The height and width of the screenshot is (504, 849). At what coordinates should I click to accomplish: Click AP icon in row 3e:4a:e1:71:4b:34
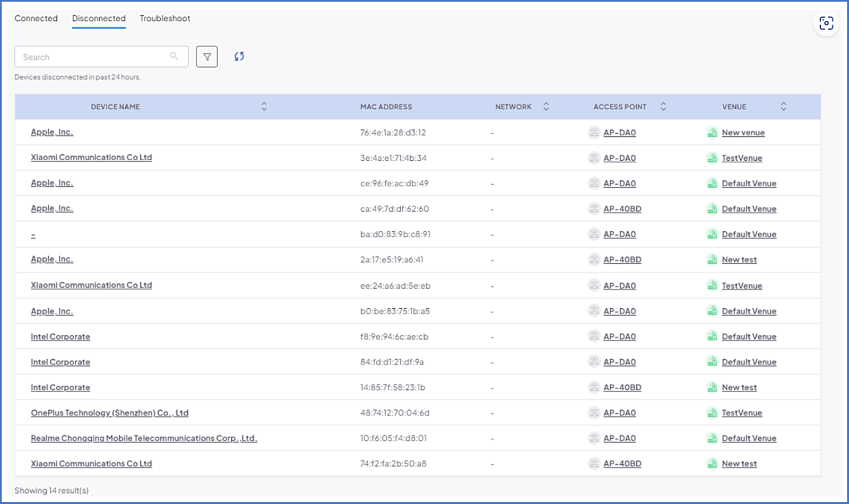tap(594, 158)
